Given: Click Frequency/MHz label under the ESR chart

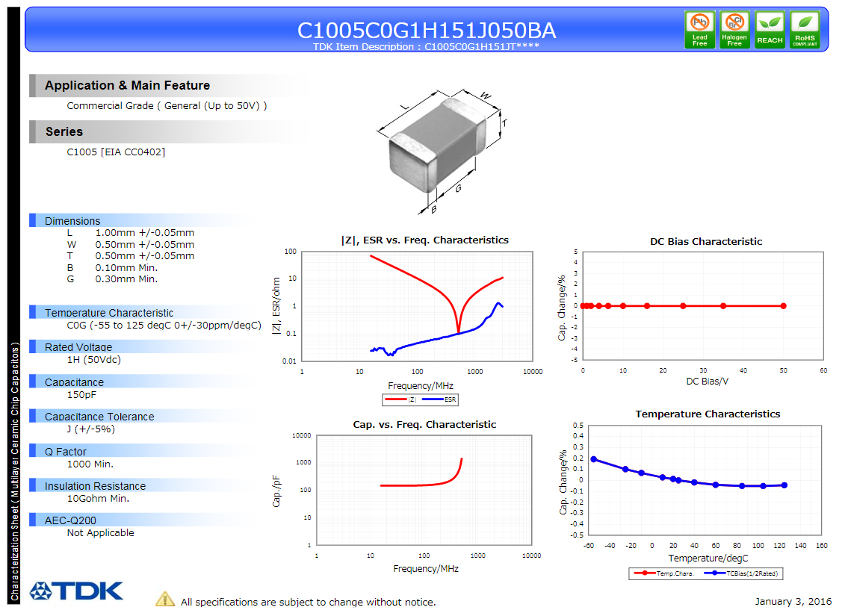Looking at the screenshot, I should [x=421, y=385].
